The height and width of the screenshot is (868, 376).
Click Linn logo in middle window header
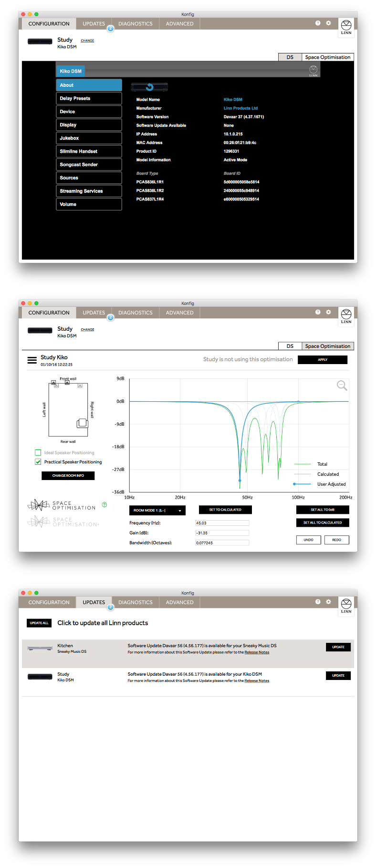click(x=346, y=316)
